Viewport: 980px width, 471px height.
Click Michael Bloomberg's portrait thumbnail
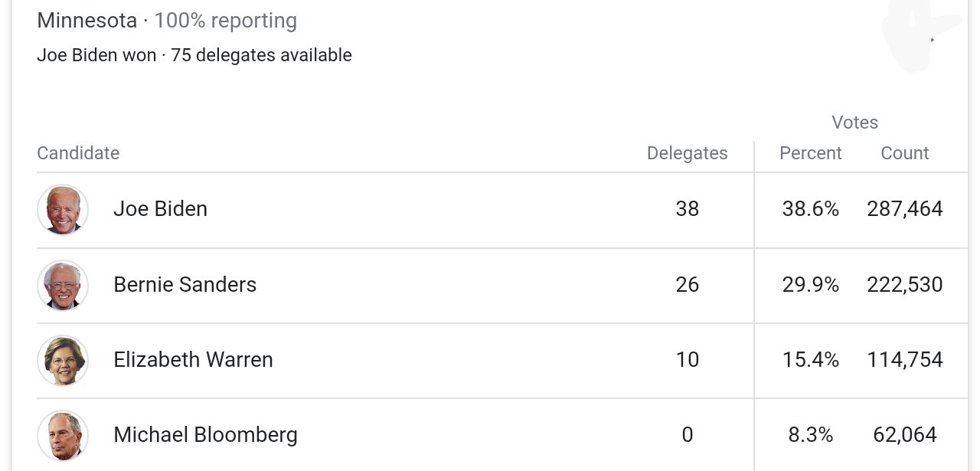coord(63,435)
